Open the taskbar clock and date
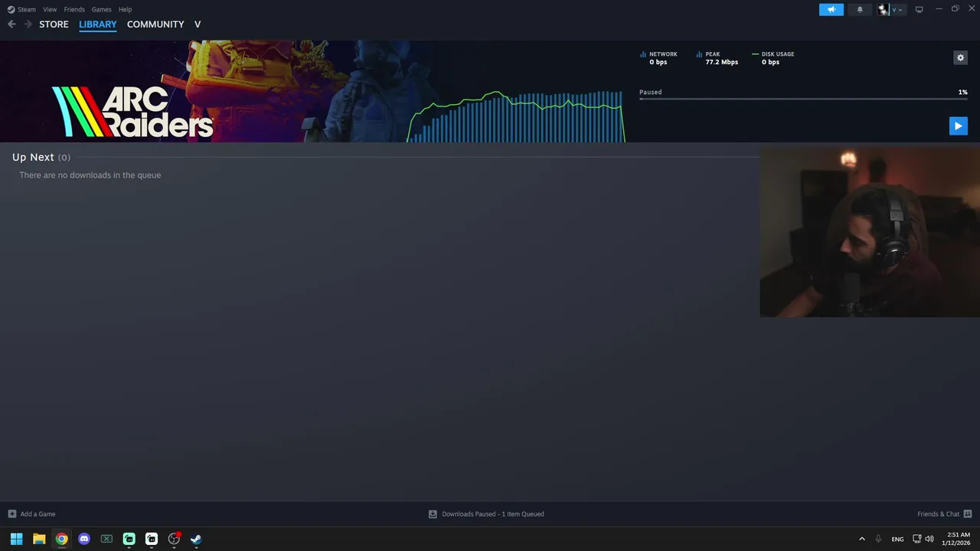This screenshot has height=551, width=980. tap(958, 539)
